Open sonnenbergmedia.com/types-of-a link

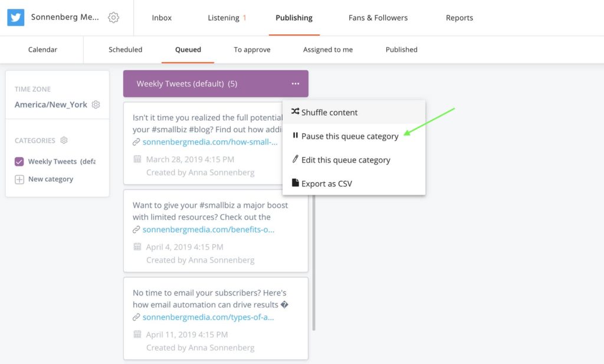click(208, 317)
